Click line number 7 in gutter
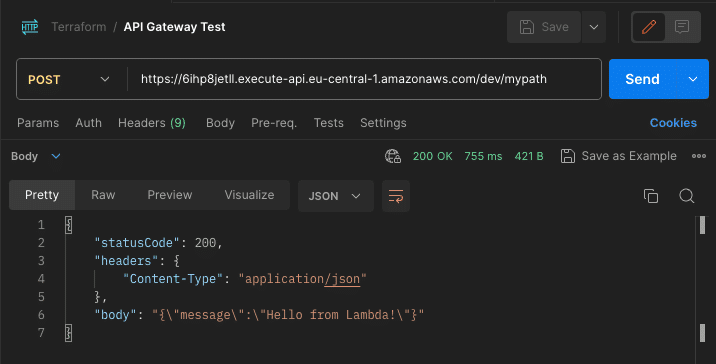The height and width of the screenshot is (364, 716). (x=41, y=333)
